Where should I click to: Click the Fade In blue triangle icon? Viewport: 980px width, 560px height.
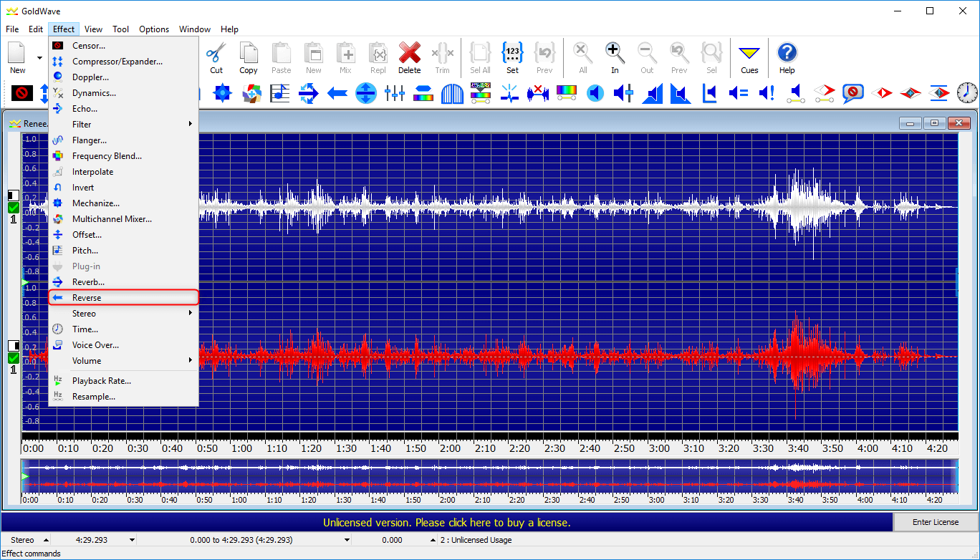pos(653,93)
